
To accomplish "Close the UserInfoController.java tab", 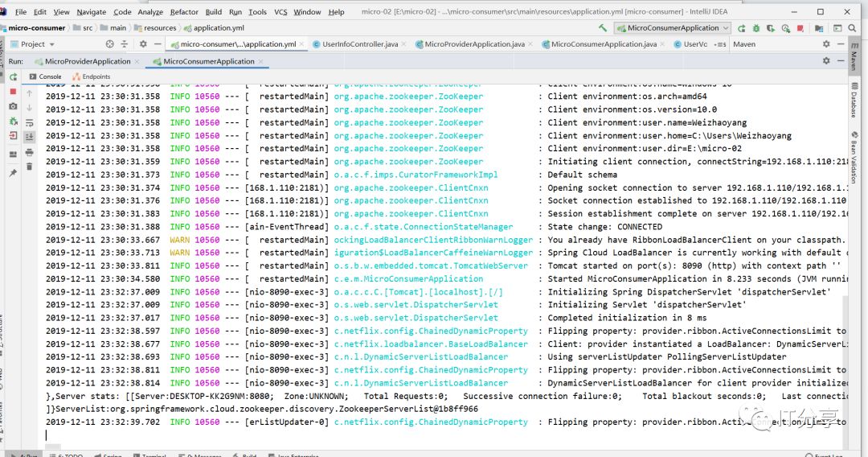I will click(403, 44).
